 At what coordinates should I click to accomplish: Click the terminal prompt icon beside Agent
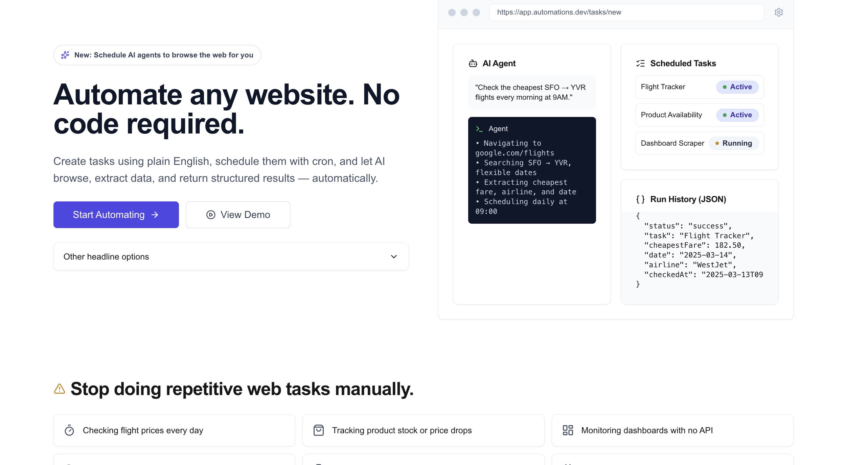pos(479,129)
